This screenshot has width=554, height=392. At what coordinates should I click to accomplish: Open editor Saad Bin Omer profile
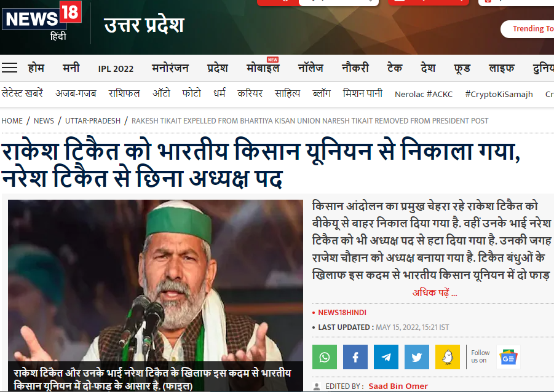(398, 386)
